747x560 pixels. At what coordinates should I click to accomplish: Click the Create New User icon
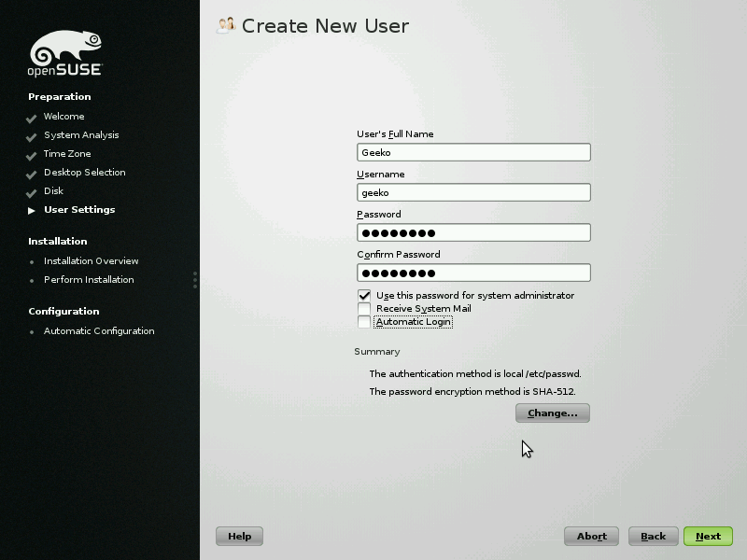(x=225, y=25)
